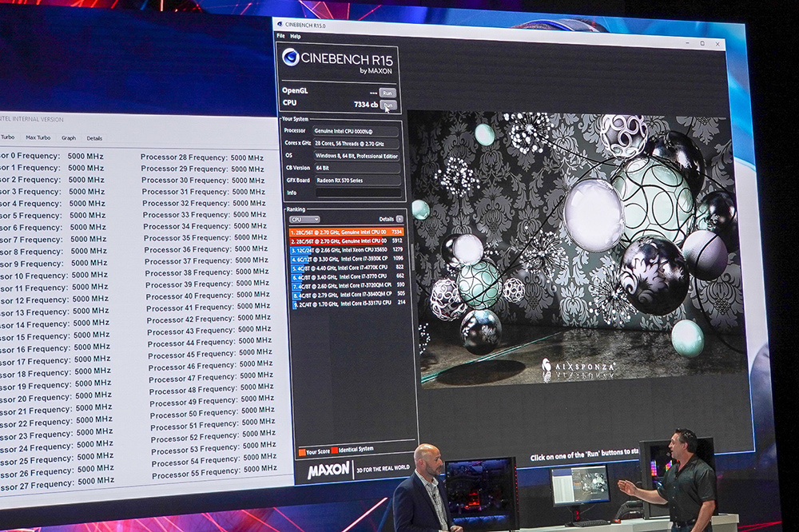Image resolution: width=799 pixels, height=532 pixels.
Task: Click the GFX Board Radeon RX 570 field
Action: (x=357, y=181)
